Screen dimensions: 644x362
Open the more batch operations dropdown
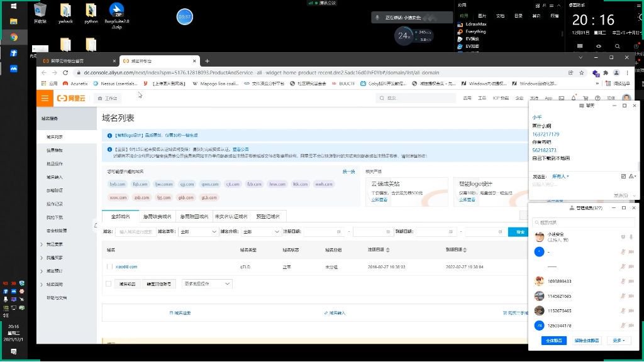pyautogui.click(x=207, y=283)
